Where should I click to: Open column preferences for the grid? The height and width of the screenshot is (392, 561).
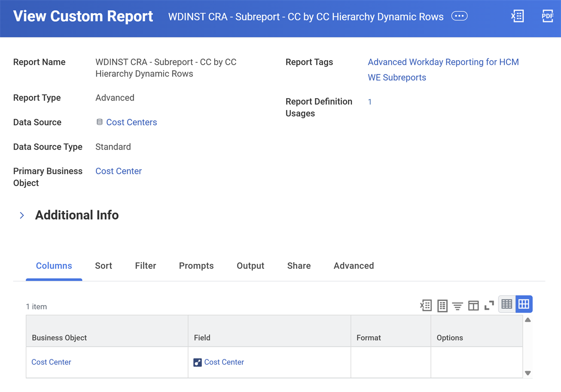(474, 306)
